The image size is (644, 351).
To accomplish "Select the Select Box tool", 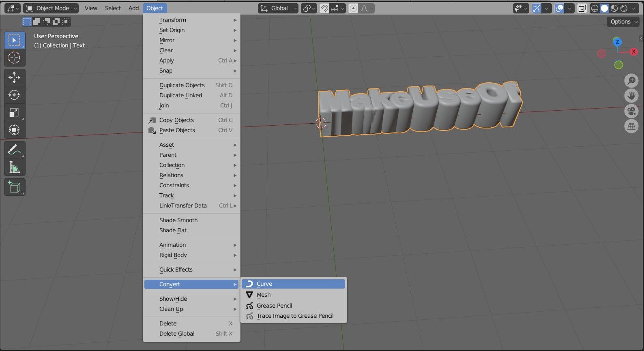I will (x=14, y=40).
